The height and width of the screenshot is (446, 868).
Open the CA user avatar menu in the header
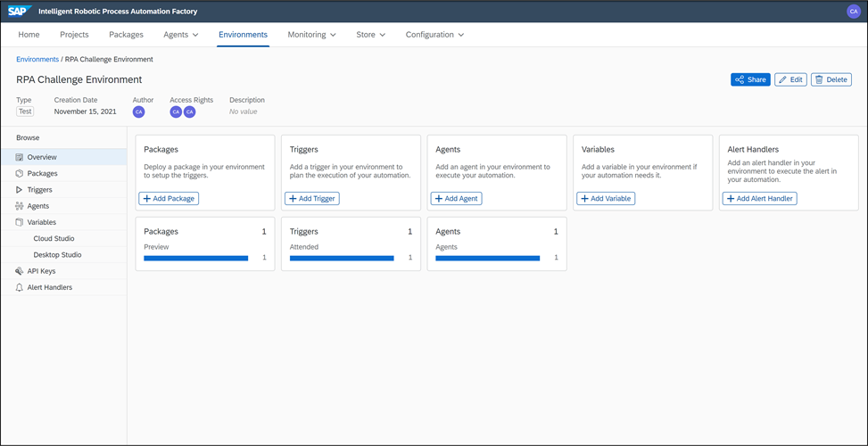click(854, 11)
